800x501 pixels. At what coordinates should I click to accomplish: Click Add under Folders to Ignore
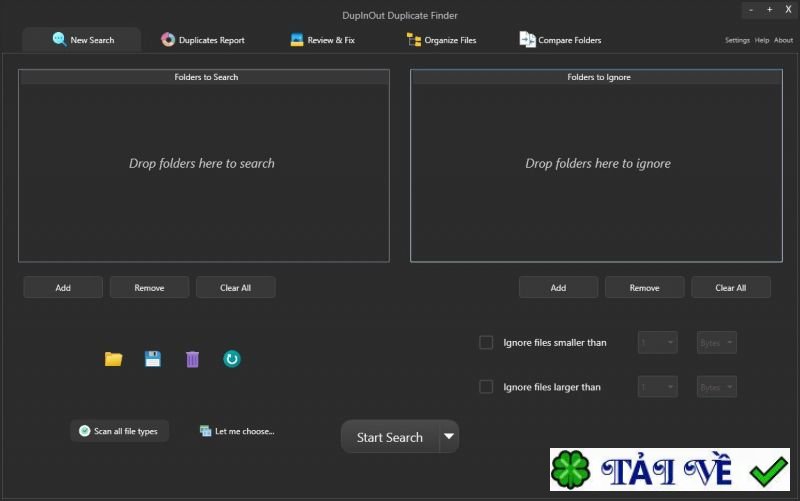(558, 288)
